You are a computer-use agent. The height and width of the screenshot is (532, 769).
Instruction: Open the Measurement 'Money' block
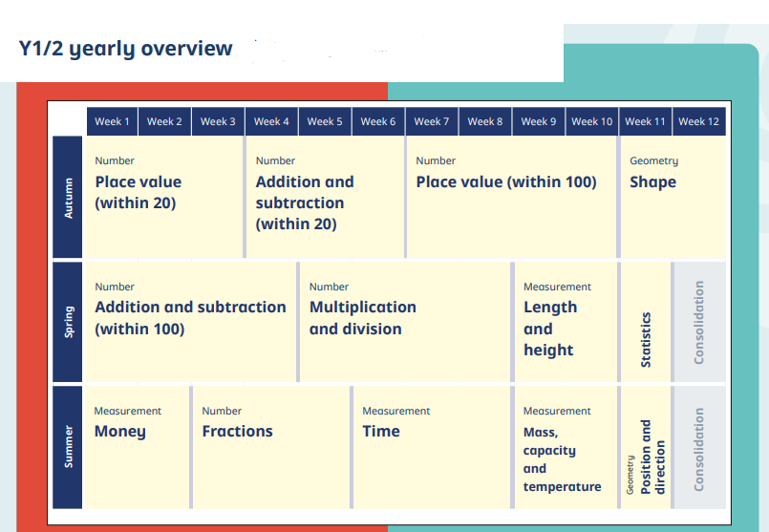pos(138,447)
